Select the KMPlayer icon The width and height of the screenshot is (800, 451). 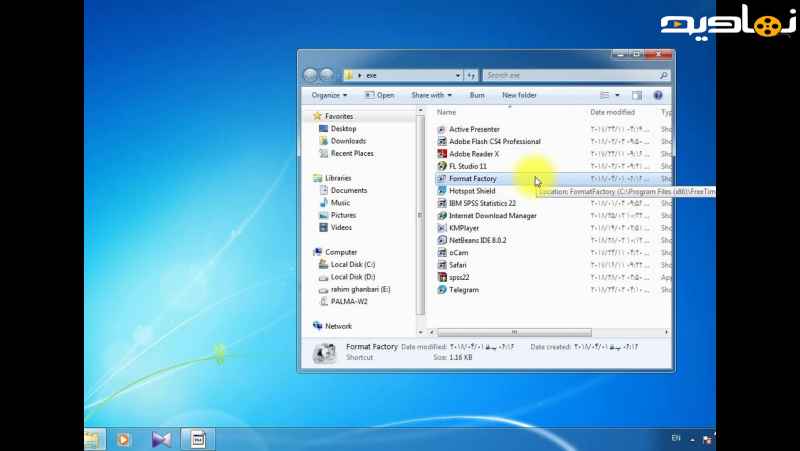point(442,228)
